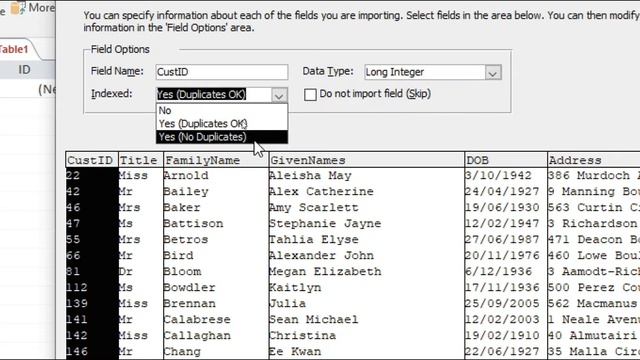Viewport: 640px width, 360px height.
Task: Select the Address column header
Action: [594, 160]
